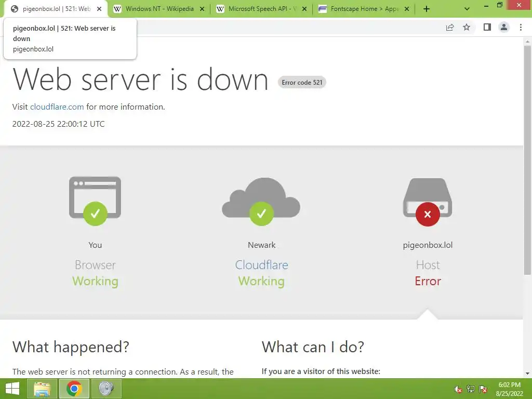Switch to the Microsoft Speech API tab

262,9
